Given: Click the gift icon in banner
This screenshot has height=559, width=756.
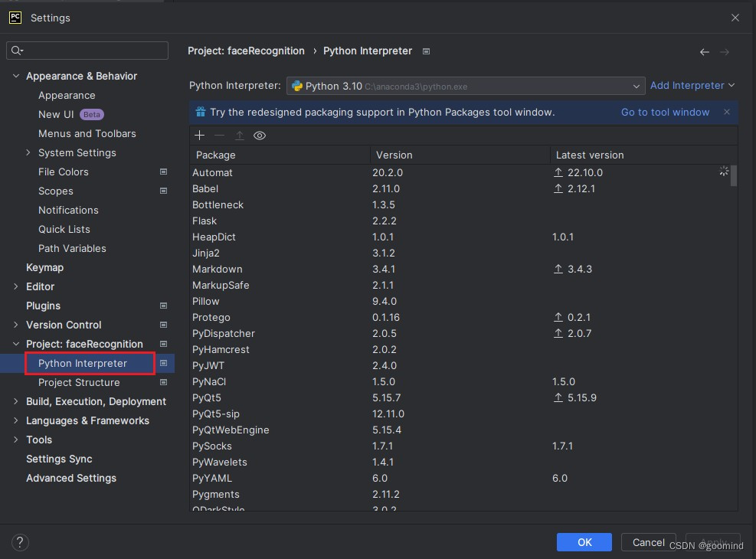Looking at the screenshot, I should click(201, 112).
